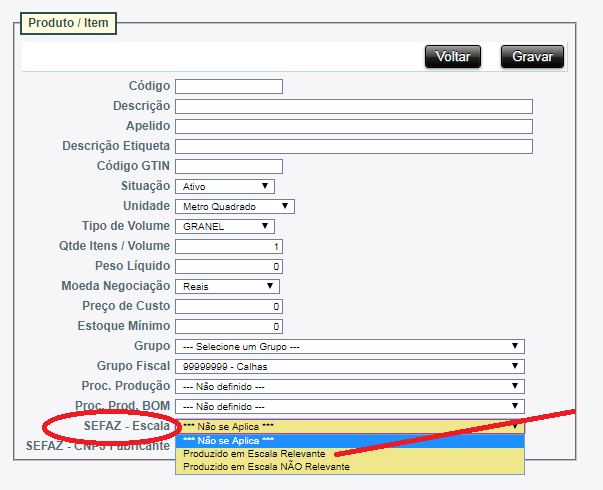Click the Apelido input field
The width and height of the screenshot is (603, 490).
pyautogui.click(x=353, y=126)
